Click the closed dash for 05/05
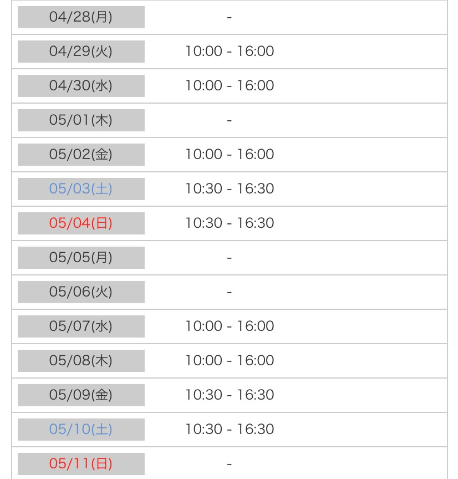Image resolution: width=458 pixels, height=479 pixels. 229,258
